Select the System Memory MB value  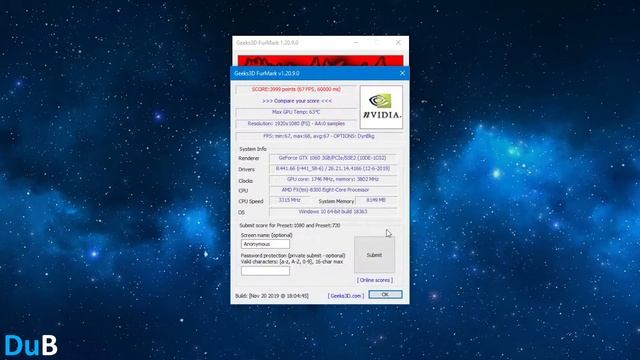(376, 200)
